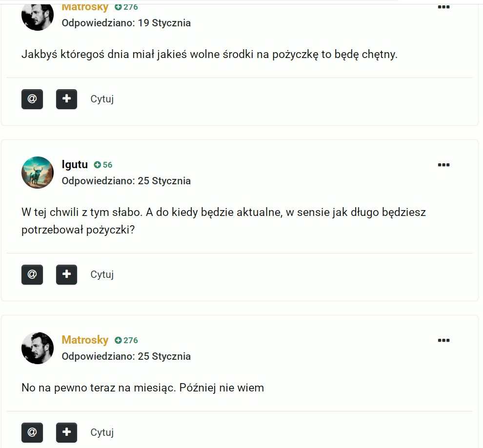Click Cytuj under Matrosky's first post
Image resolution: width=483 pixels, height=448 pixels.
(102, 99)
